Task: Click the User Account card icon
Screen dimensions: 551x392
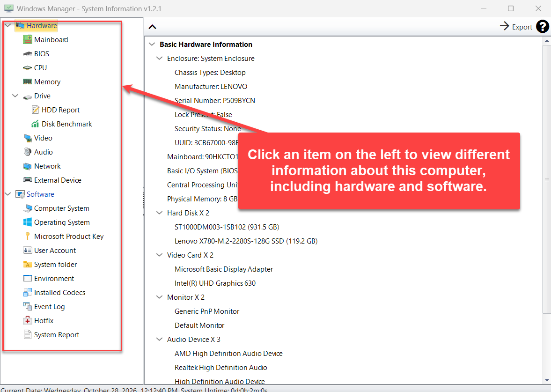Action: [x=28, y=250]
